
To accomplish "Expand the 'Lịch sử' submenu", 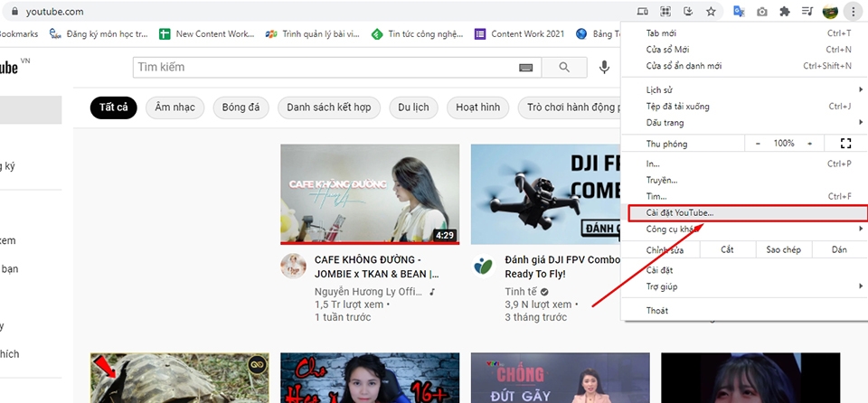I will click(x=744, y=89).
